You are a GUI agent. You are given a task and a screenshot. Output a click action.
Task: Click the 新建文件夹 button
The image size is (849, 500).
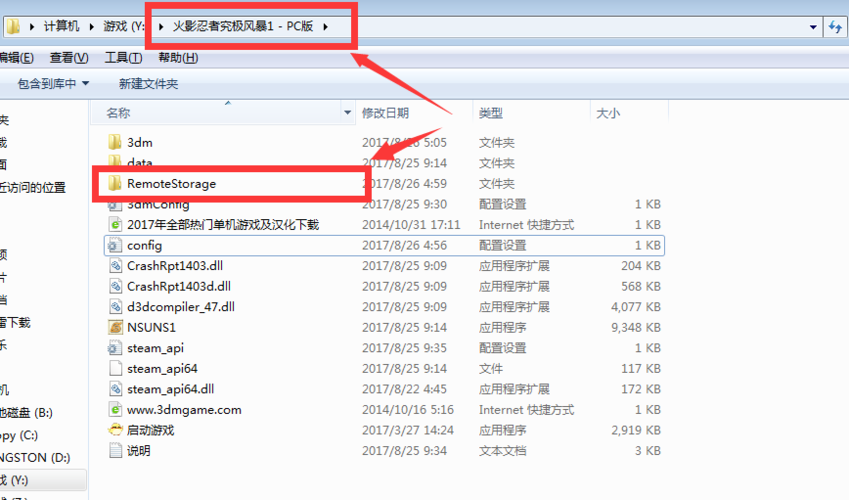coord(148,84)
